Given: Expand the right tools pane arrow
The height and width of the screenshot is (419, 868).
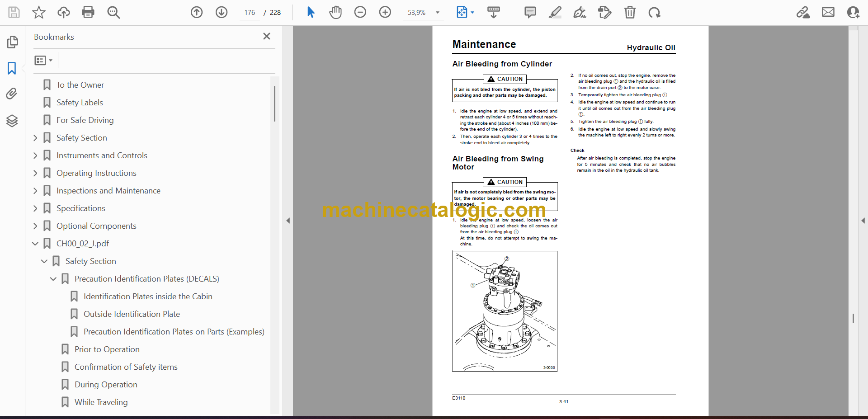Looking at the screenshot, I should point(863,221).
